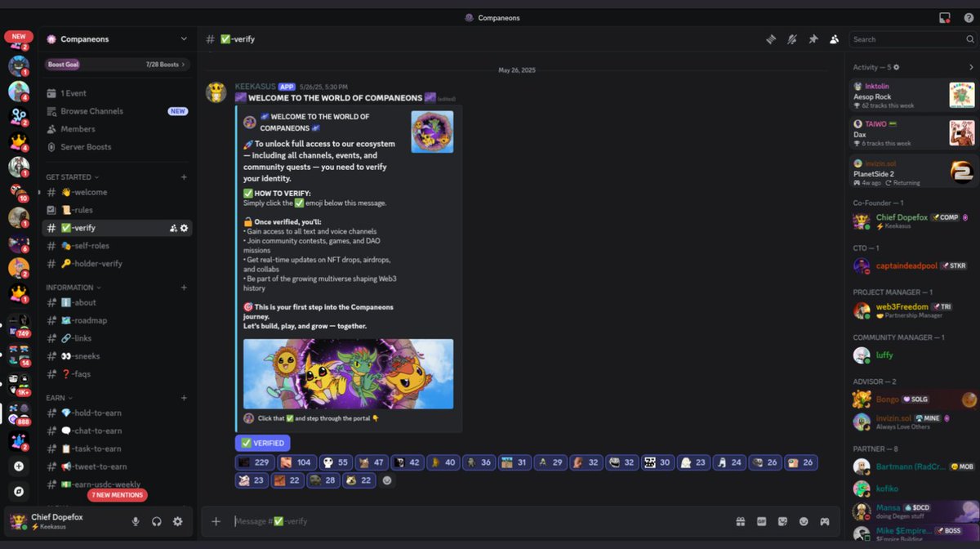Image resolution: width=980 pixels, height=549 pixels.
Task: Open notification settings bell icon in header
Action: point(791,39)
